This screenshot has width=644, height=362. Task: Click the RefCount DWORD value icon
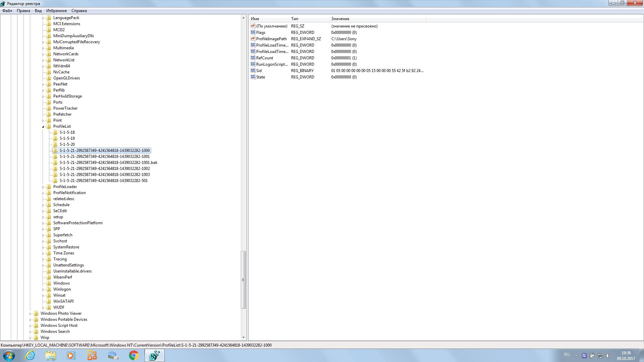tap(253, 58)
